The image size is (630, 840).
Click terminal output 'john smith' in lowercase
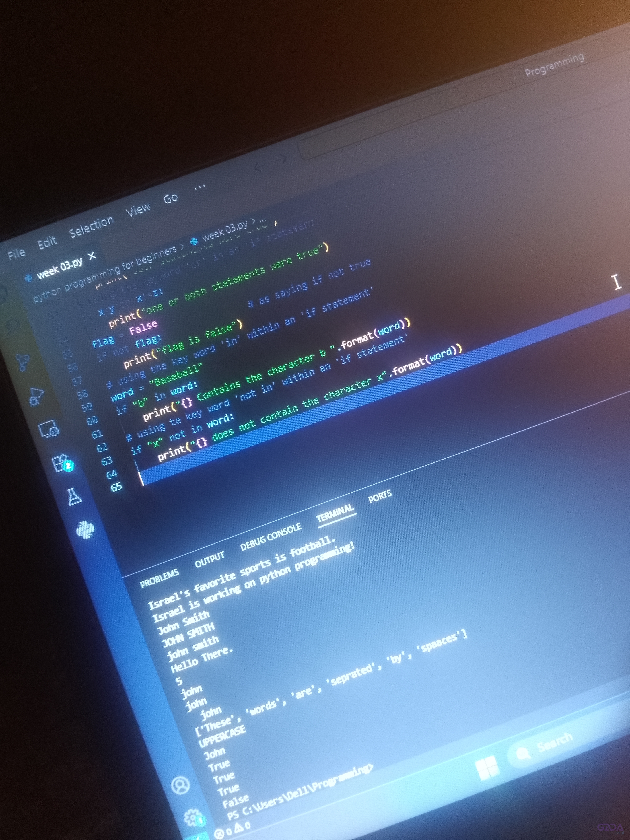click(x=193, y=649)
